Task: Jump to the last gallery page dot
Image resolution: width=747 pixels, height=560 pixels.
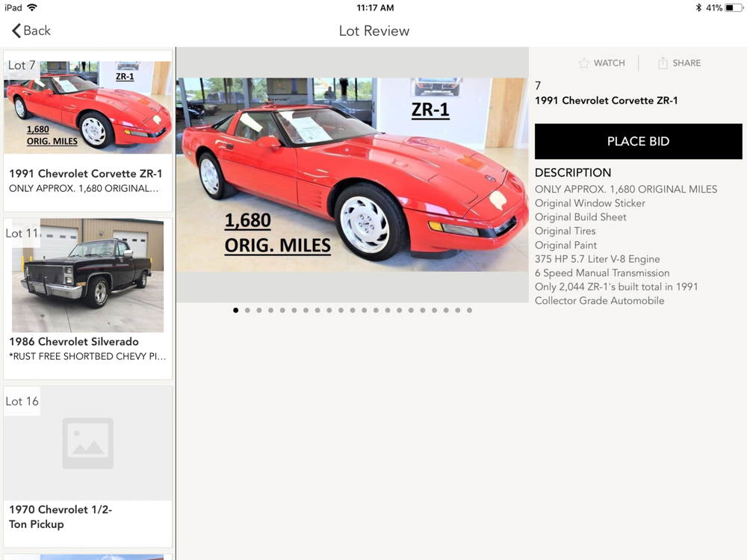Action: 469,310
